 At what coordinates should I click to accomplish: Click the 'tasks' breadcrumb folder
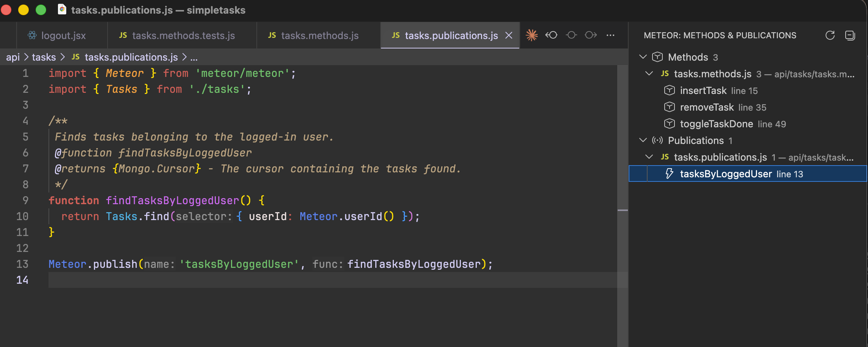[44, 57]
